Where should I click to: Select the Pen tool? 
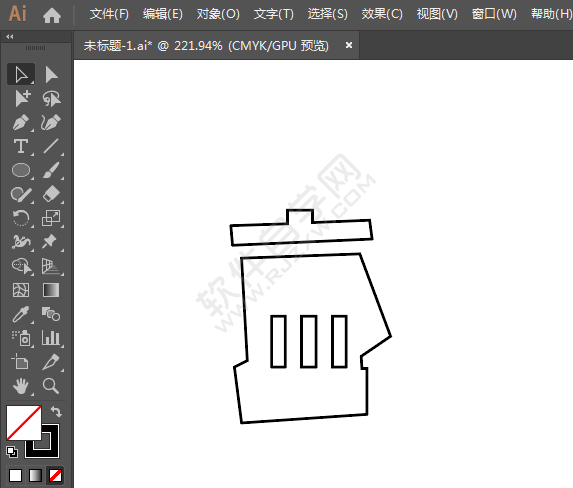click(x=21, y=122)
